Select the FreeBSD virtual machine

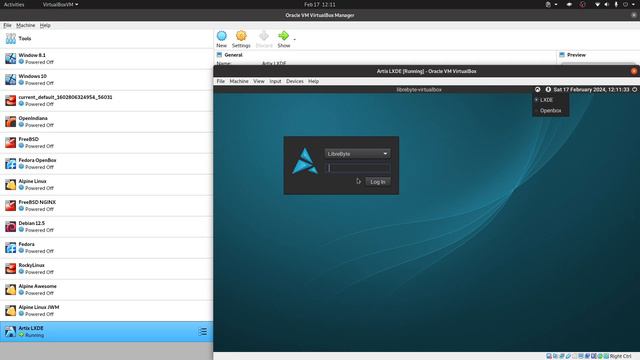(x=106, y=142)
